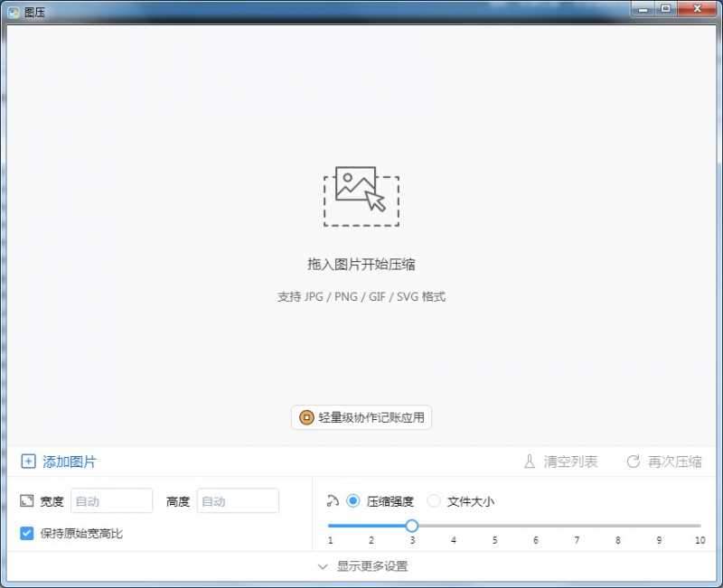Image resolution: width=723 pixels, height=588 pixels.
Task: Click the circular refresh icon beside 再次压缩
Action: 633,462
